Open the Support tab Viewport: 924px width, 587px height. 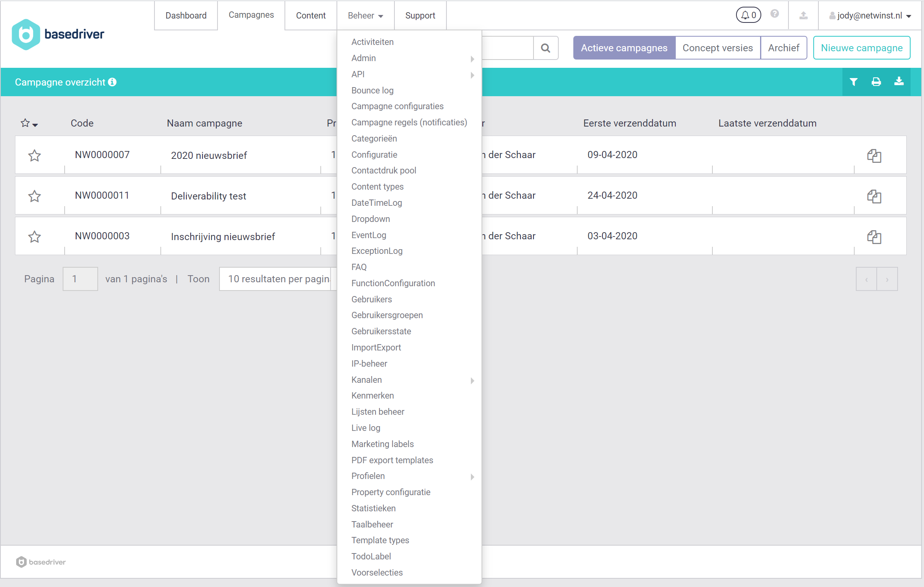click(x=420, y=16)
